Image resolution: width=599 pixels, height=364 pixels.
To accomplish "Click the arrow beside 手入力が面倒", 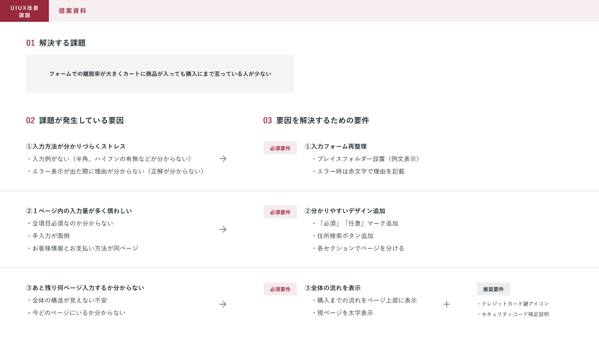I will click(223, 229).
